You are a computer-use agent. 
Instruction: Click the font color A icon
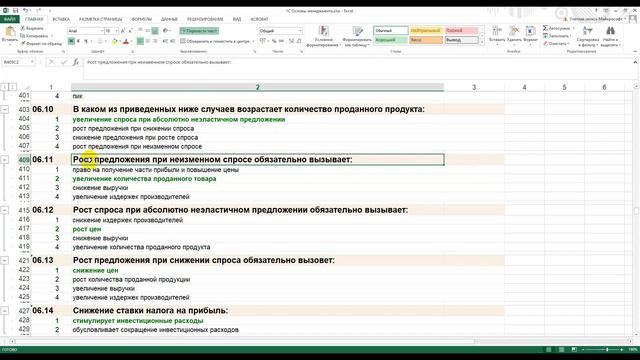point(126,41)
